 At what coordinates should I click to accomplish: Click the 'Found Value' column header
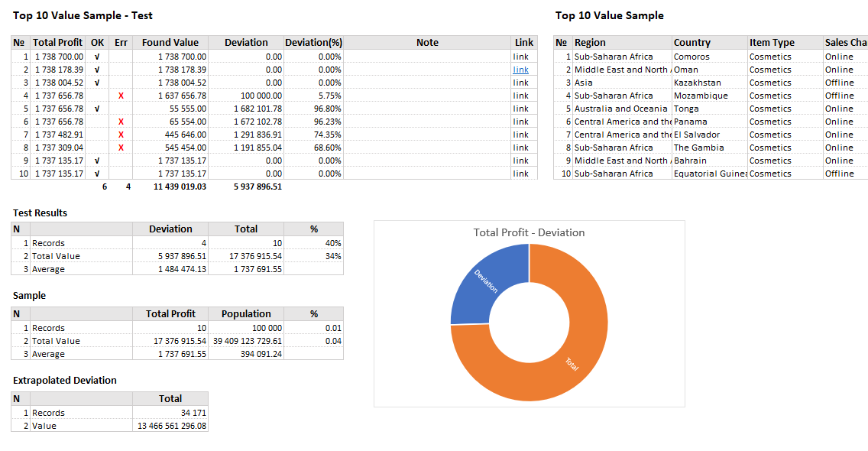[x=170, y=43]
